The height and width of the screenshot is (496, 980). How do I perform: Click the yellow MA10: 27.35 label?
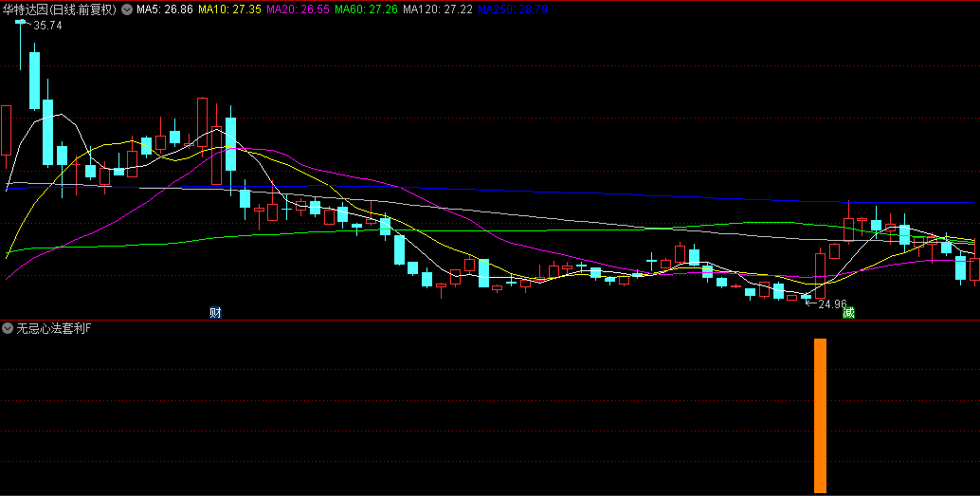229,9
